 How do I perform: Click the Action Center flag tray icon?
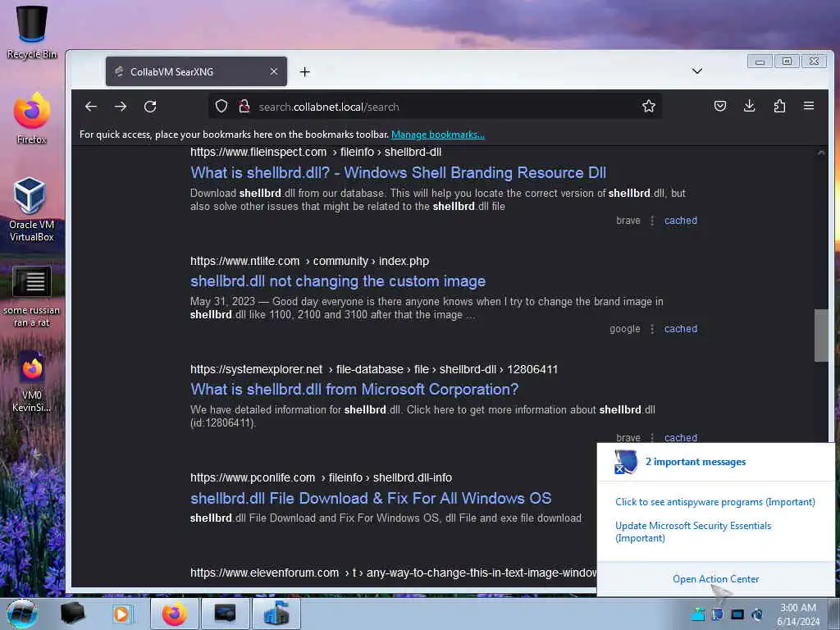(718, 614)
